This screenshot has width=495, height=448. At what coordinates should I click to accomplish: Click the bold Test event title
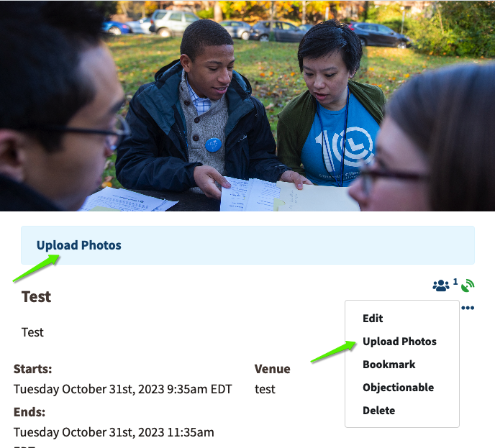point(37,297)
